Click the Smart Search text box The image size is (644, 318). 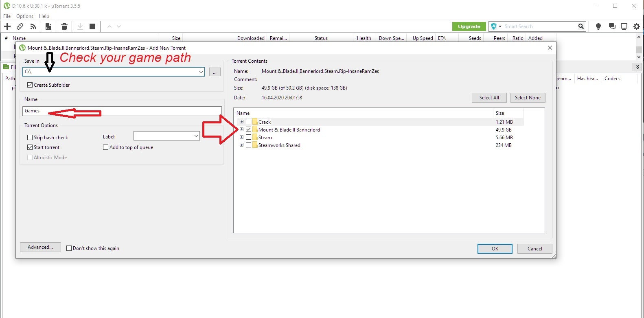coord(539,26)
